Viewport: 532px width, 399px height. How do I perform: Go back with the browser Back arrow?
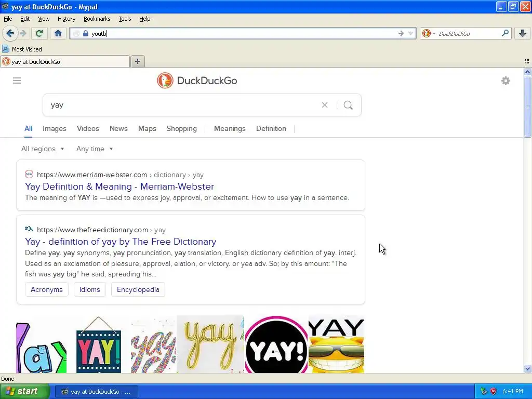[10, 33]
